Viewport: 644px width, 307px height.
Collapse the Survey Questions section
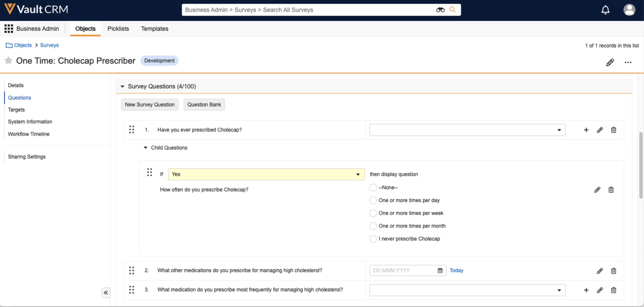pyautogui.click(x=122, y=87)
